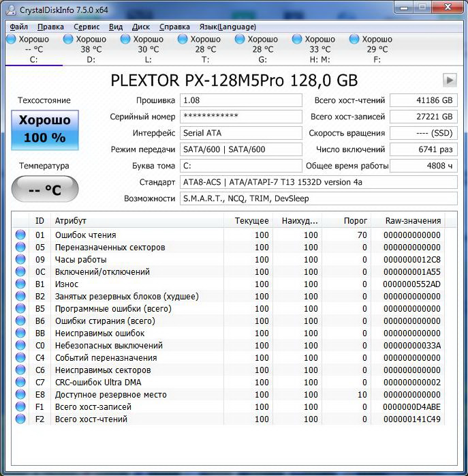This screenshot has width=468, height=476.
Task: Click the temperature -- °C indicator
Action: [x=45, y=189]
